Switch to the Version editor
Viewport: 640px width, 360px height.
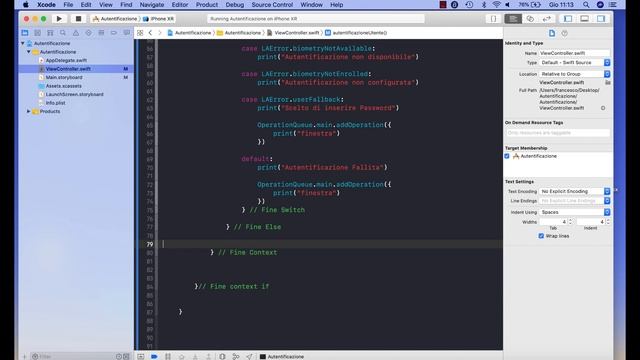tap(547, 19)
